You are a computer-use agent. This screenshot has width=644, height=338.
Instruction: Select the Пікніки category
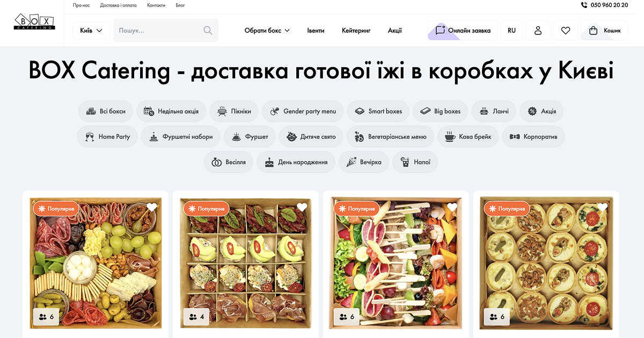coord(234,111)
